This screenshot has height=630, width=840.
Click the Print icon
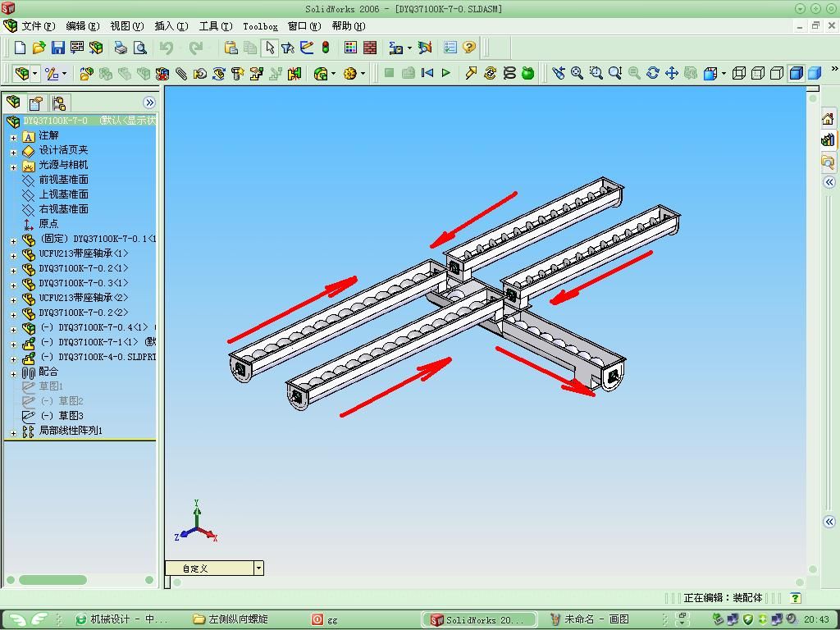[x=121, y=48]
